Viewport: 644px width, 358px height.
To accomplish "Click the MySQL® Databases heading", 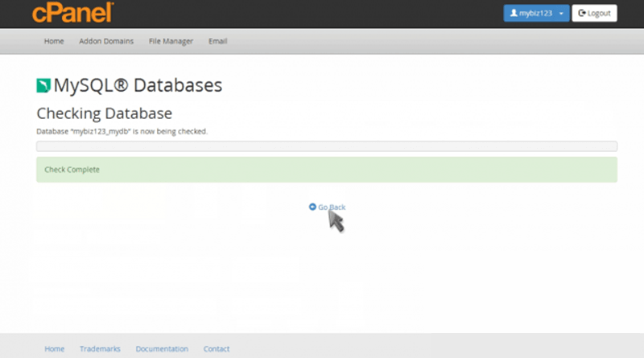I will tap(138, 85).
